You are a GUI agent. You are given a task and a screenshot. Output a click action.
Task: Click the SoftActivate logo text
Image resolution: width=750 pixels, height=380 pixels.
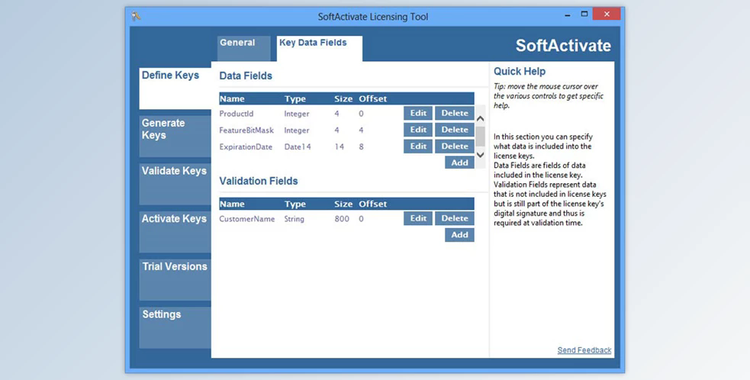pyautogui.click(x=563, y=45)
